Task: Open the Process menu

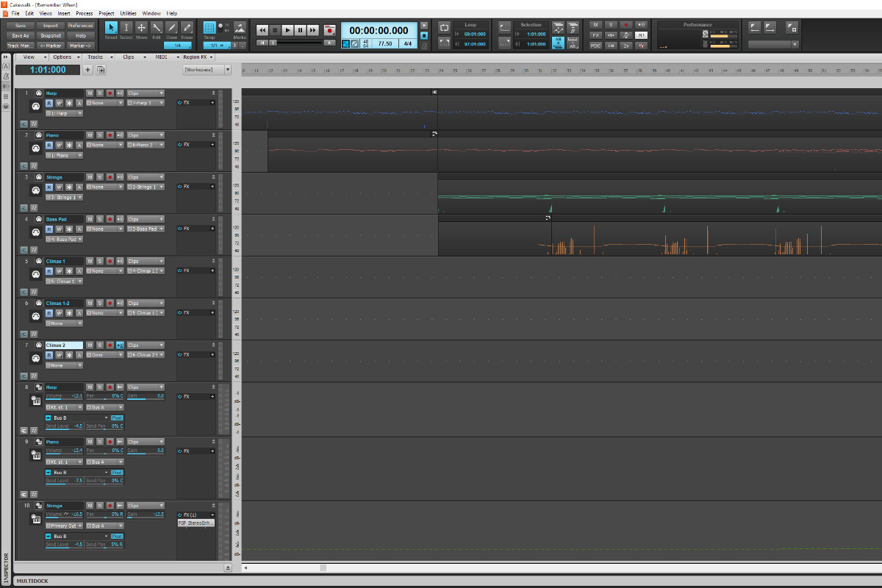Action: pos(84,13)
